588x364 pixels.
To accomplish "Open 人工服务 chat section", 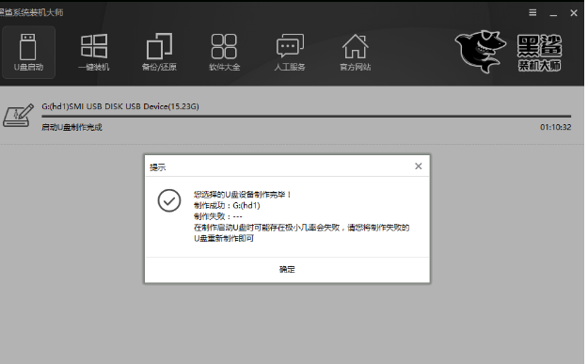I will pyautogui.click(x=290, y=52).
